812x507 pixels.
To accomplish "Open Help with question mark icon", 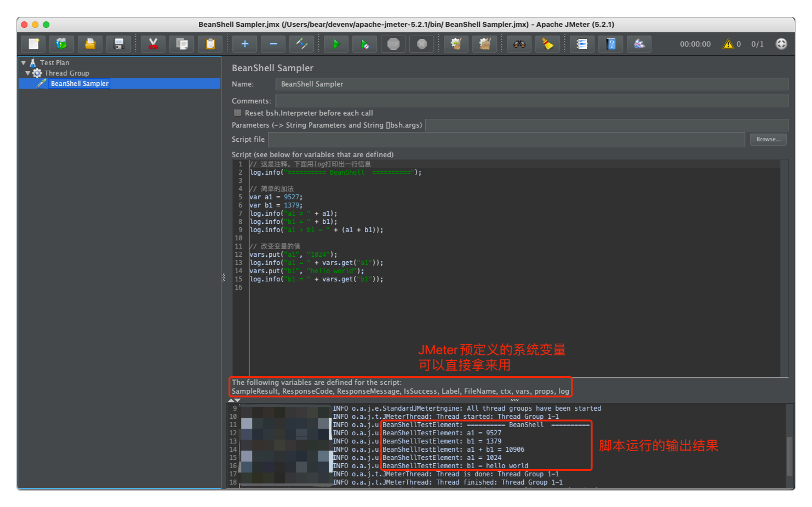I will point(611,44).
